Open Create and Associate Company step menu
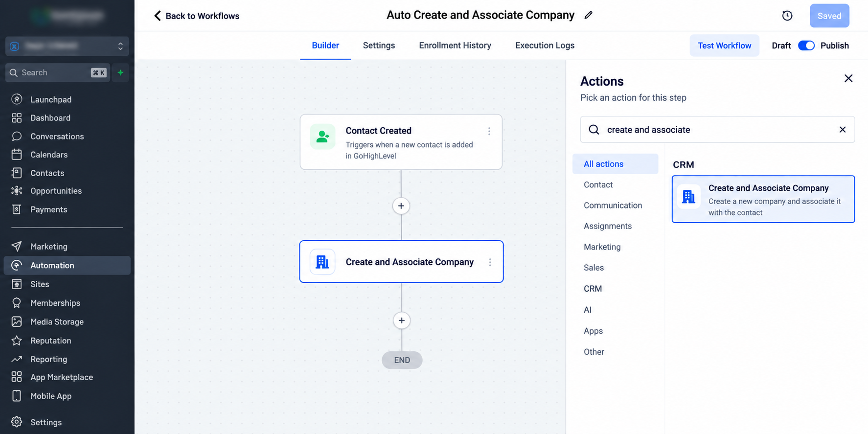 490,262
